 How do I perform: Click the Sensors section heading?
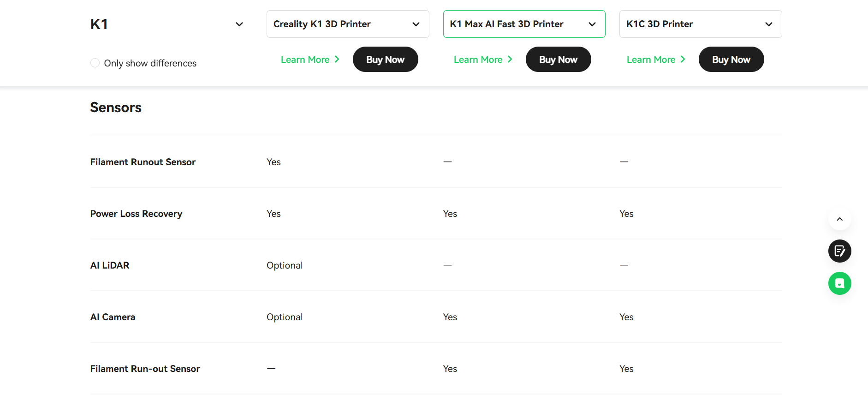[116, 108]
